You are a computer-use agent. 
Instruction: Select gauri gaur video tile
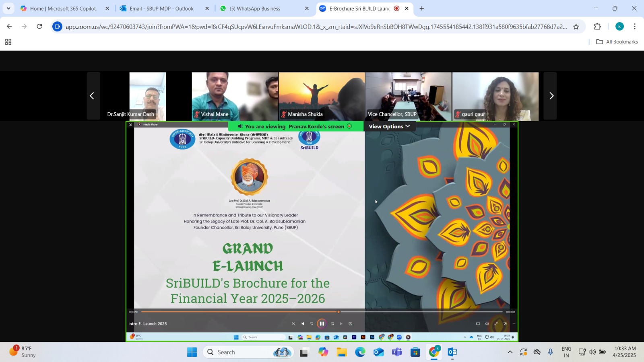(x=495, y=97)
